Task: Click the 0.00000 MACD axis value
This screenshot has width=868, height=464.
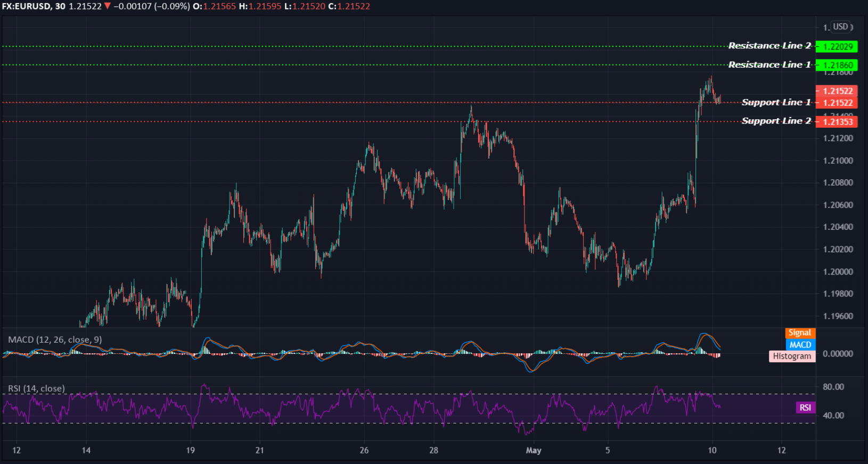Action: 838,353
